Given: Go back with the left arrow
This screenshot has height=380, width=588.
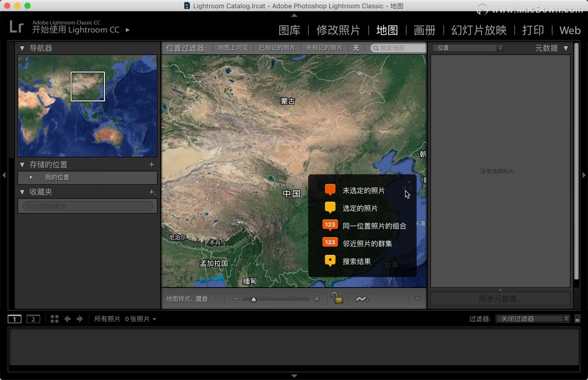Looking at the screenshot, I should pyautogui.click(x=67, y=319).
